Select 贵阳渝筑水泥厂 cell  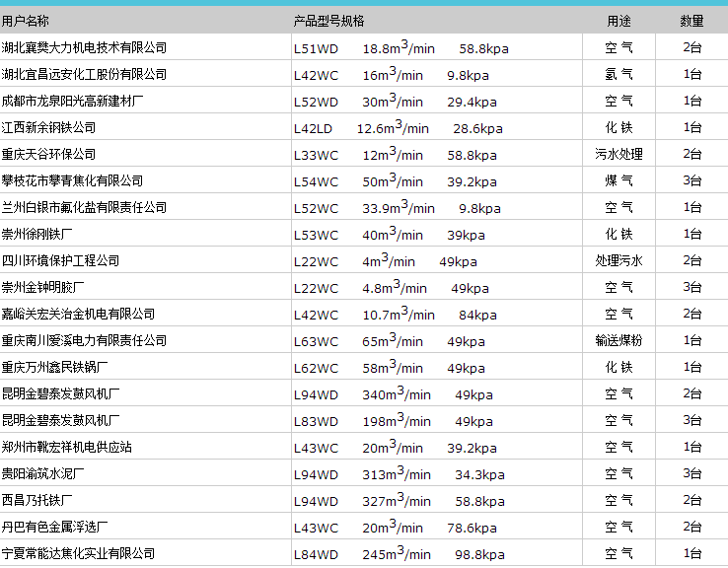point(42,473)
